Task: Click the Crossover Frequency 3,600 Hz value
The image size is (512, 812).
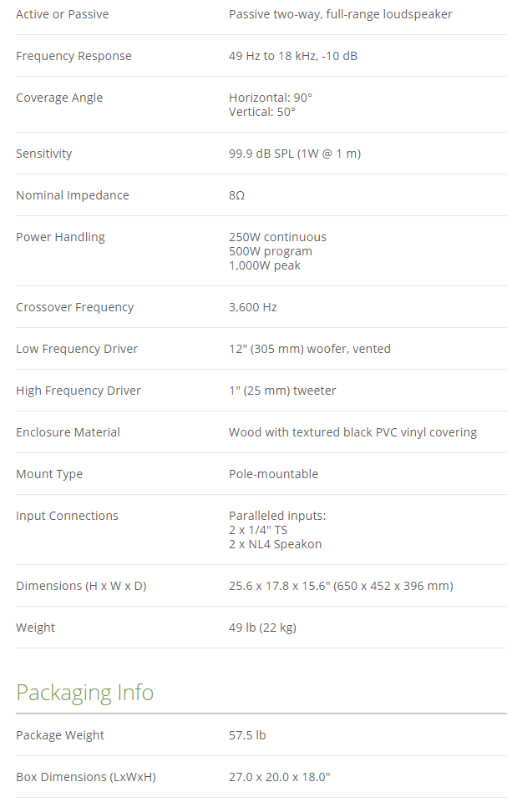Action: 252,307
